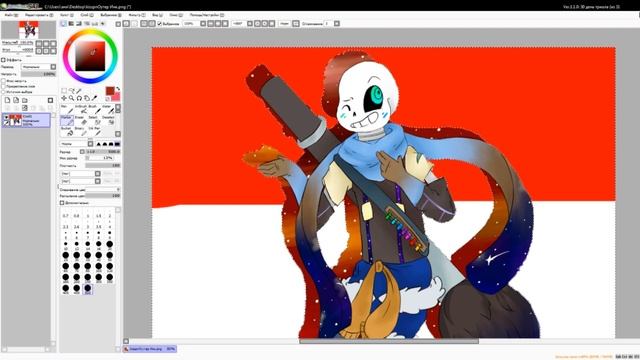Enable the clipping group checkbox
Screen dimensions: 640x360
tap(3, 86)
